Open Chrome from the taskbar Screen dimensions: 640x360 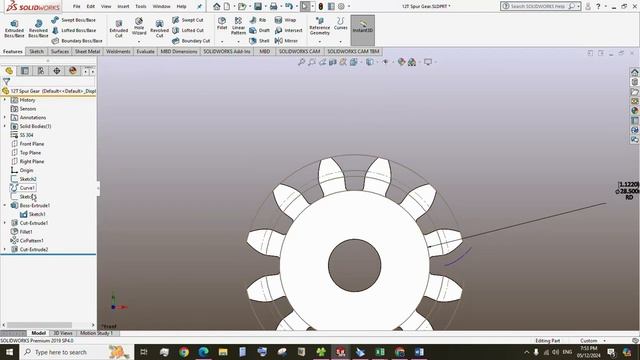184,352
